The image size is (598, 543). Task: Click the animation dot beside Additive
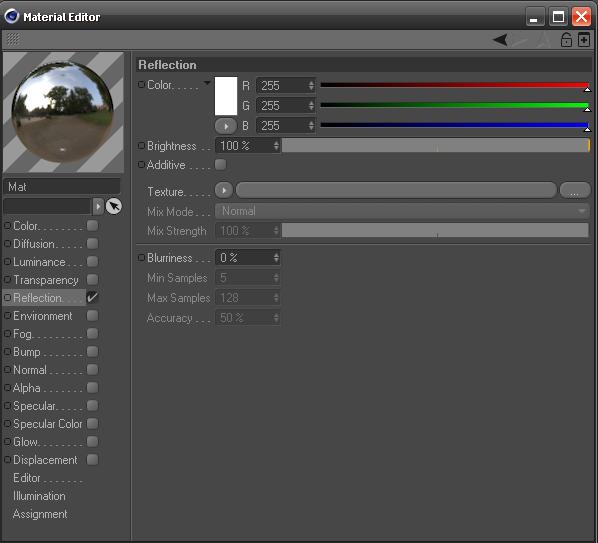[141, 165]
